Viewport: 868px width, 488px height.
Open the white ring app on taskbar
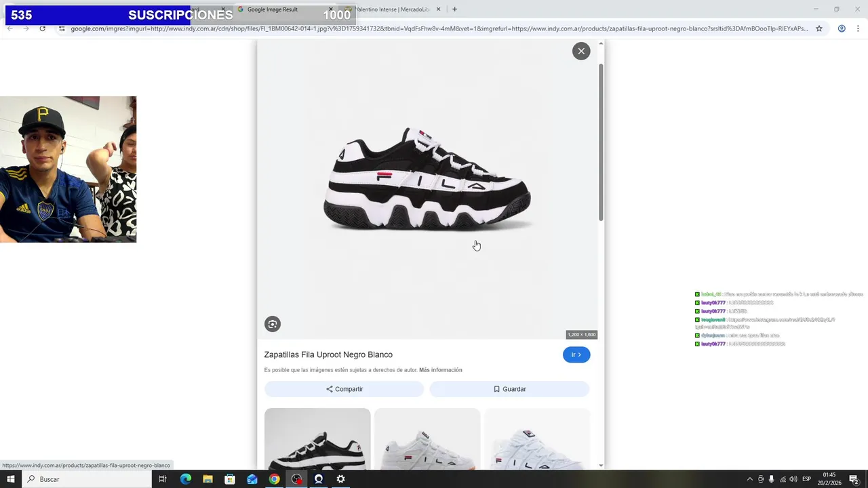click(319, 479)
